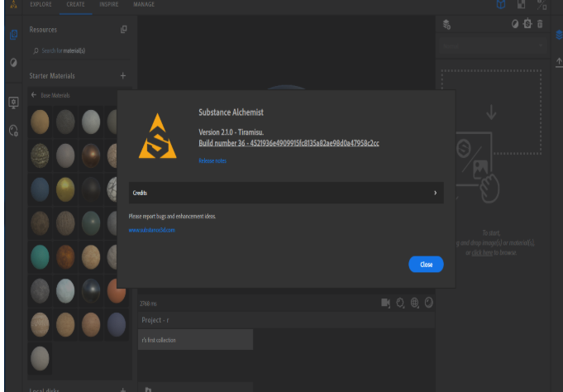Click the duplicate icon beside Resources header
Screen dimensions: 563x392
(123, 30)
